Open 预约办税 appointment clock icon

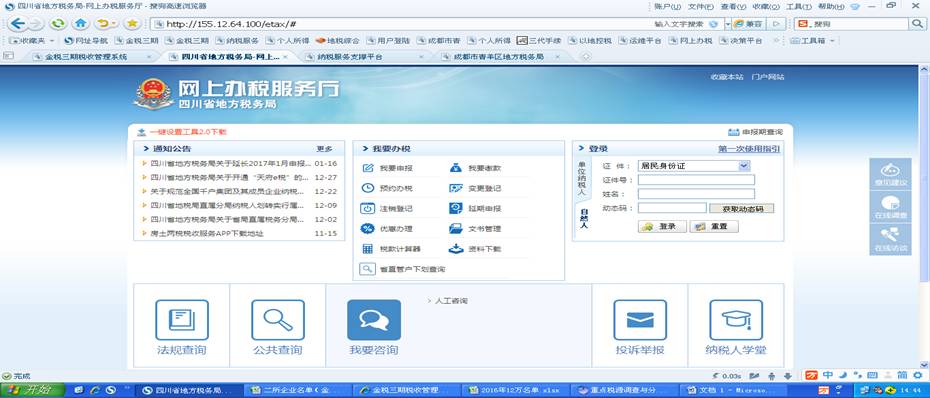pyautogui.click(x=368, y=188)
